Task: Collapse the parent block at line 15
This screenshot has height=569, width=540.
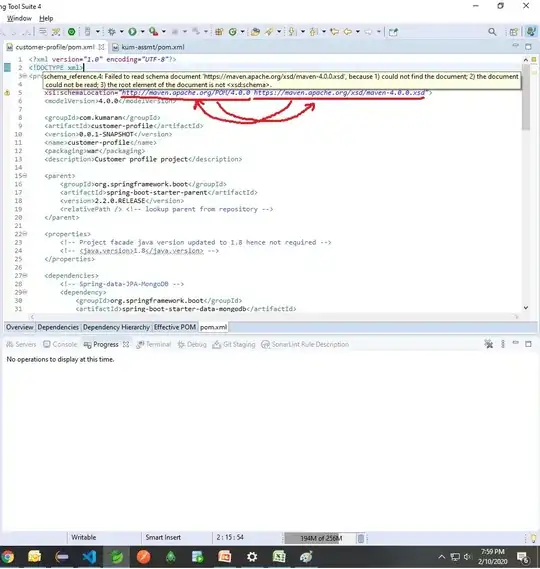Action: pos(25,176)
